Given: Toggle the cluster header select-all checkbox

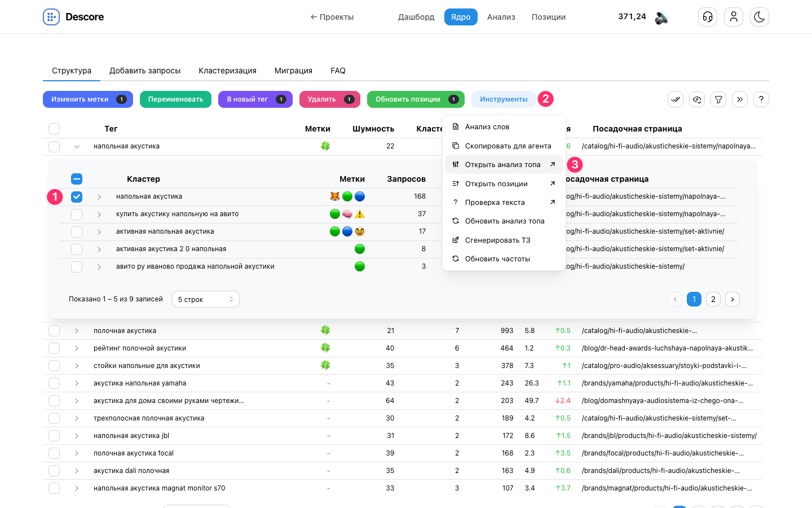Looking at the screenshot, I should [x=77, y=179].
